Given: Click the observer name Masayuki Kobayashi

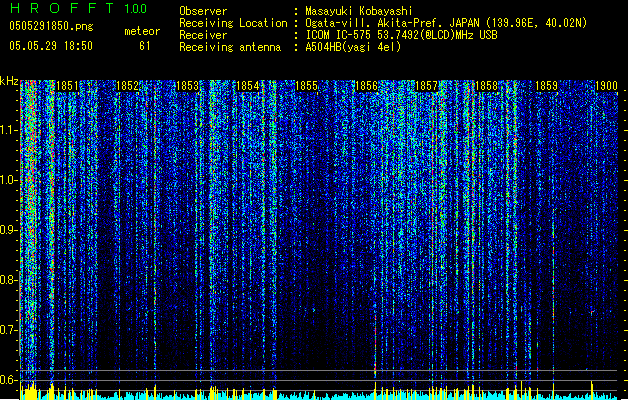Looking at the screenshot, I should click(x=359, y=11).
